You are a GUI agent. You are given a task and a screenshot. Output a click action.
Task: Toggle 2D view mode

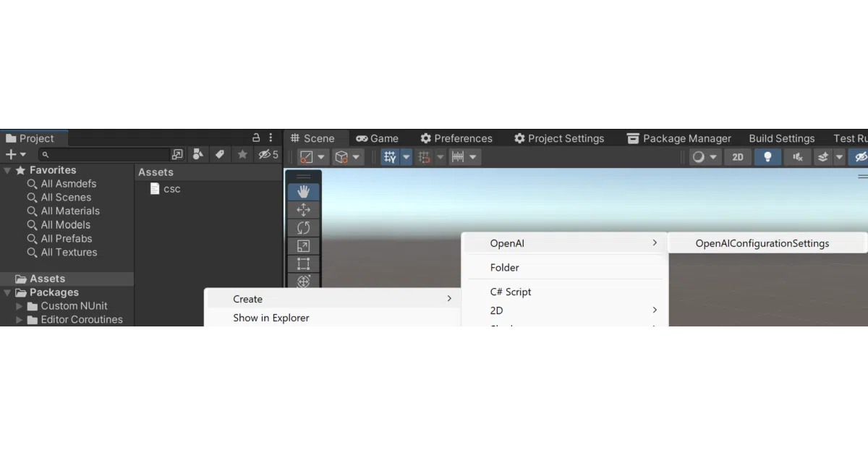tap(738, 157)
